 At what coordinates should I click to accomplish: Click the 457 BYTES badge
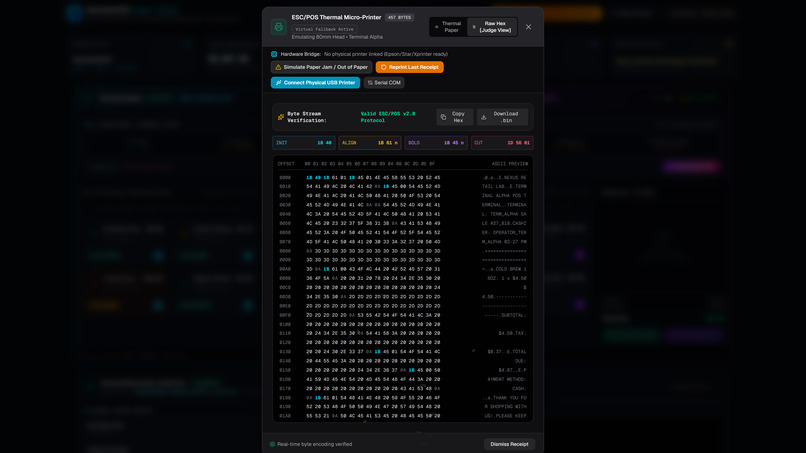(399, 17)
